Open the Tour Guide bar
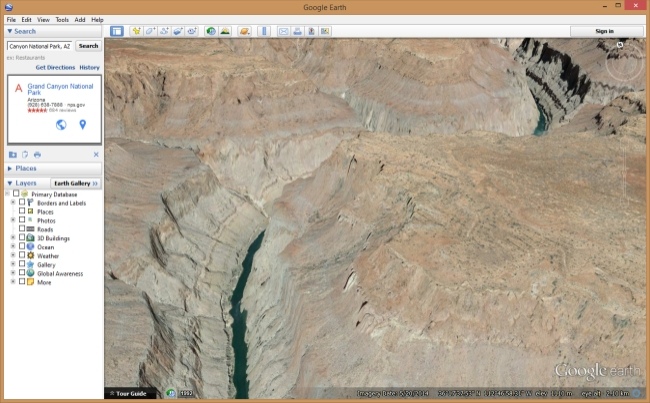650x403 pixels. [x=130, y=393]
